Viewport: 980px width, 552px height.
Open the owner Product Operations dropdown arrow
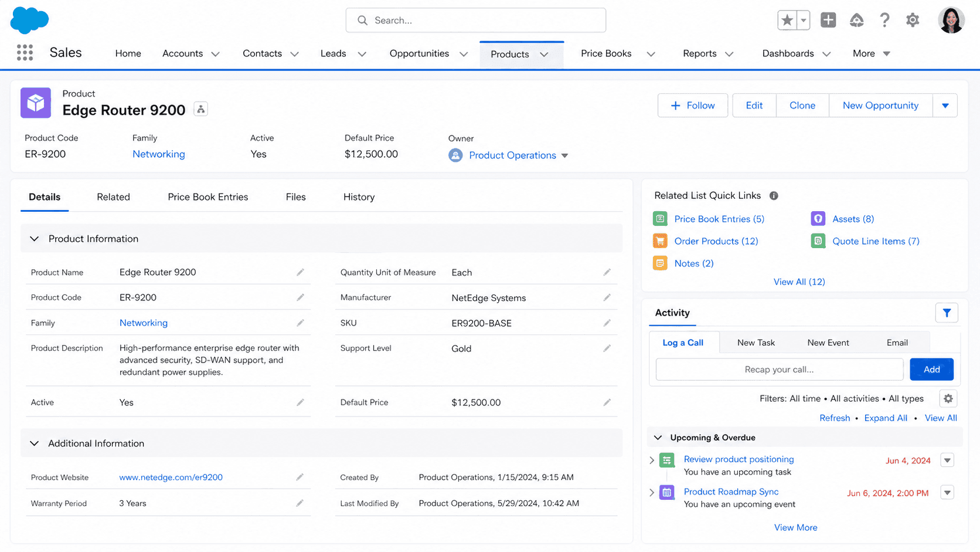coord(564,155)
